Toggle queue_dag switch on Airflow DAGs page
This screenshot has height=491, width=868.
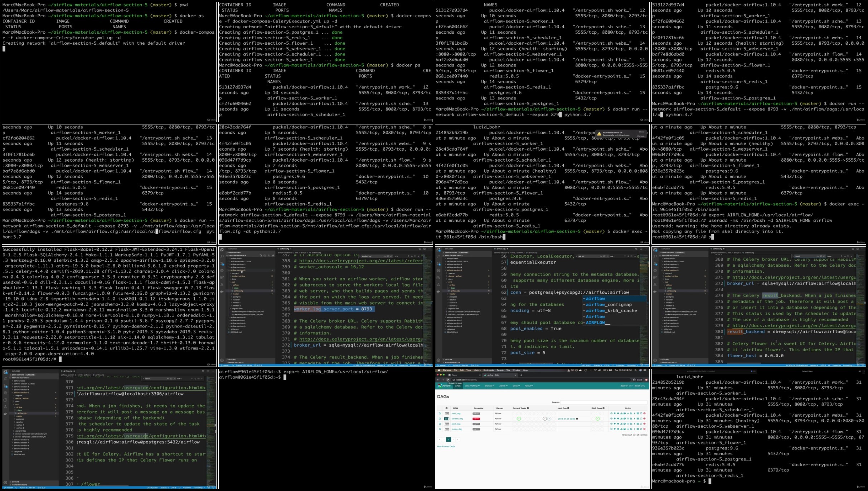[447, 429]
